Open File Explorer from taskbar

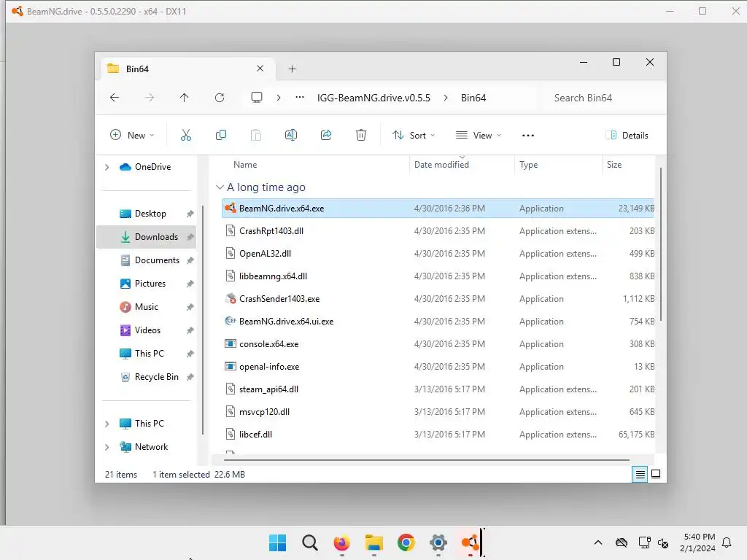pyautogui.click(x=374, y=542)
